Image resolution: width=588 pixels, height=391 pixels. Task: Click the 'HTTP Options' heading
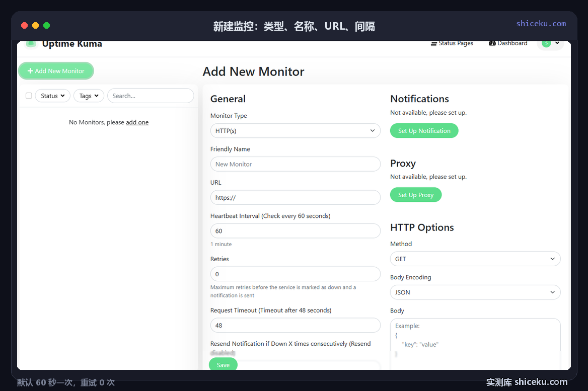pos(422,227)
